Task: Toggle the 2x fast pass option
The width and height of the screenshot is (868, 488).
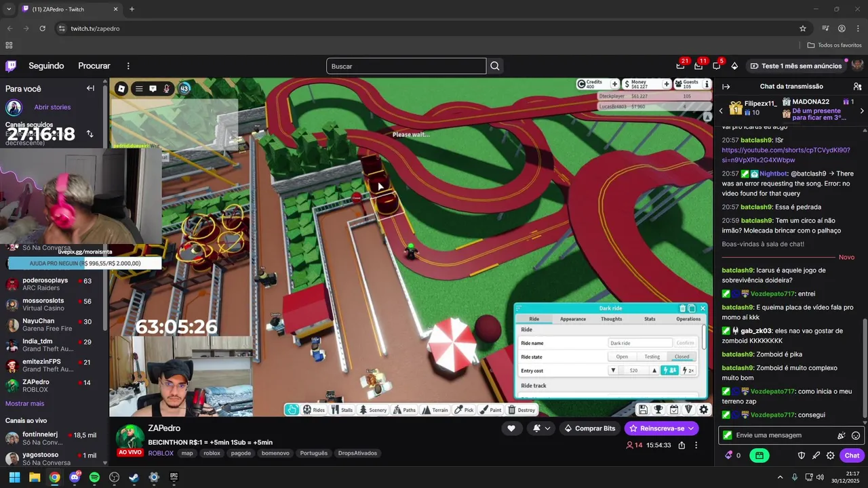Action: pyautogui.click(x=688, y=370)
